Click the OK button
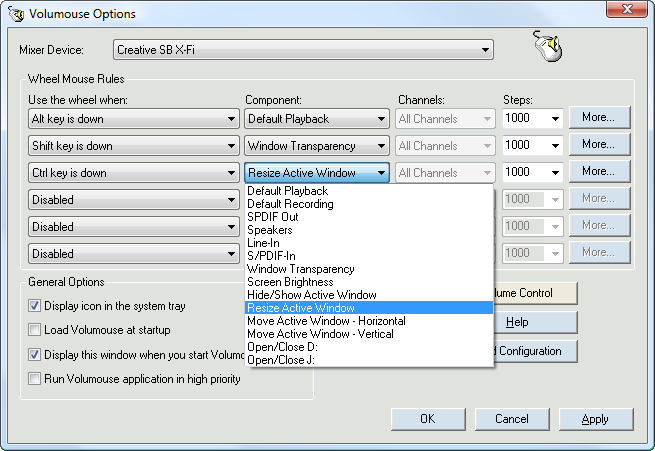This screenshot has width=655, height=451. click(427, 419)
